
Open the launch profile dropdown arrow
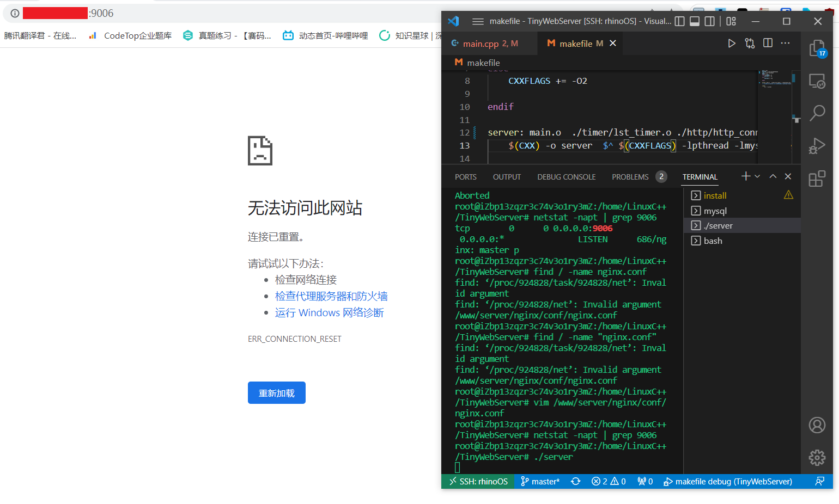tap(758, 176)
